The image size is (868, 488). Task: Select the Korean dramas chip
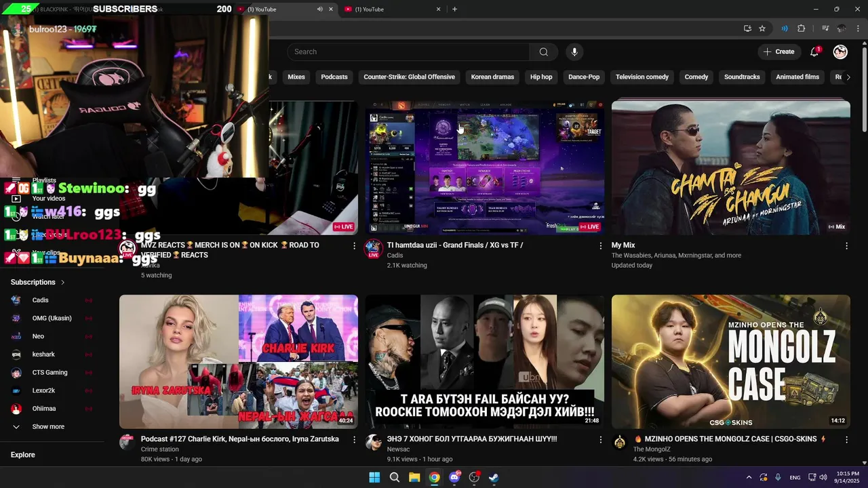pyautogui.click(x=492, y=77)
